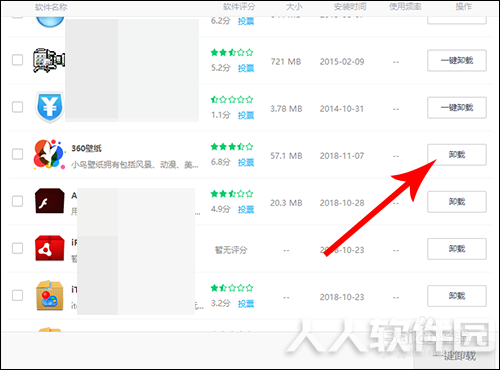Click the star rating above 5.2分
This screenshot has height=370, width=500.
tap(232, 52)
